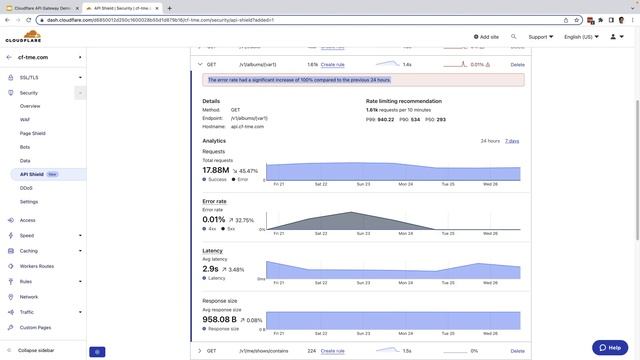Bookmark this page with the star icon

pos(576,20)
